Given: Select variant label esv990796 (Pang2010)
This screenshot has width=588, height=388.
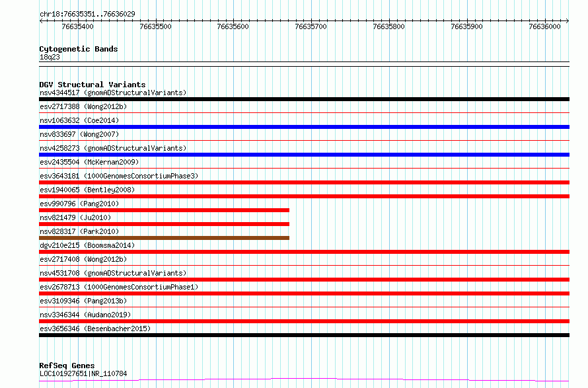Looking at the screenshot, I should (x=79, y=204).
